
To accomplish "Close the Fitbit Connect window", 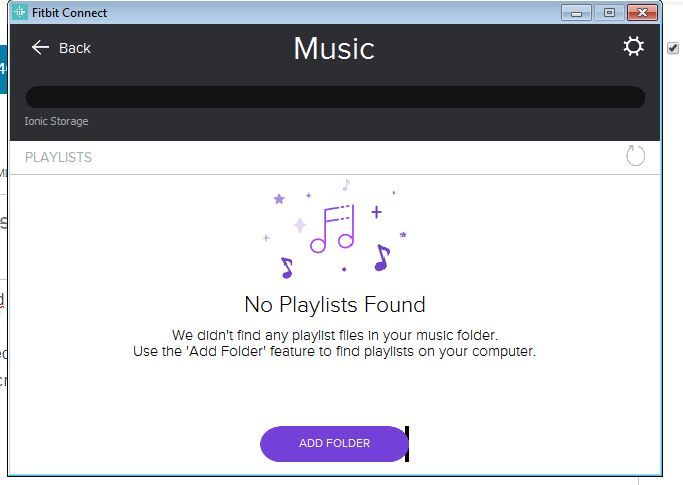I will [x=641, y=13].
